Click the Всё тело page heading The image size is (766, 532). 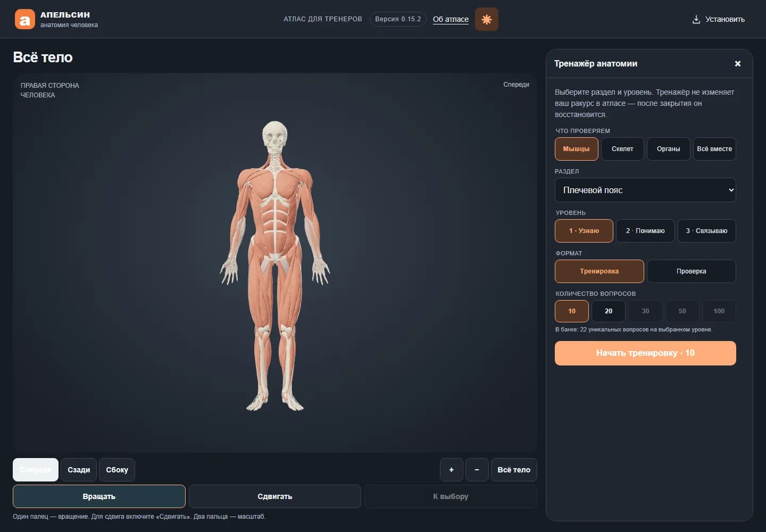tap(43, 57)
